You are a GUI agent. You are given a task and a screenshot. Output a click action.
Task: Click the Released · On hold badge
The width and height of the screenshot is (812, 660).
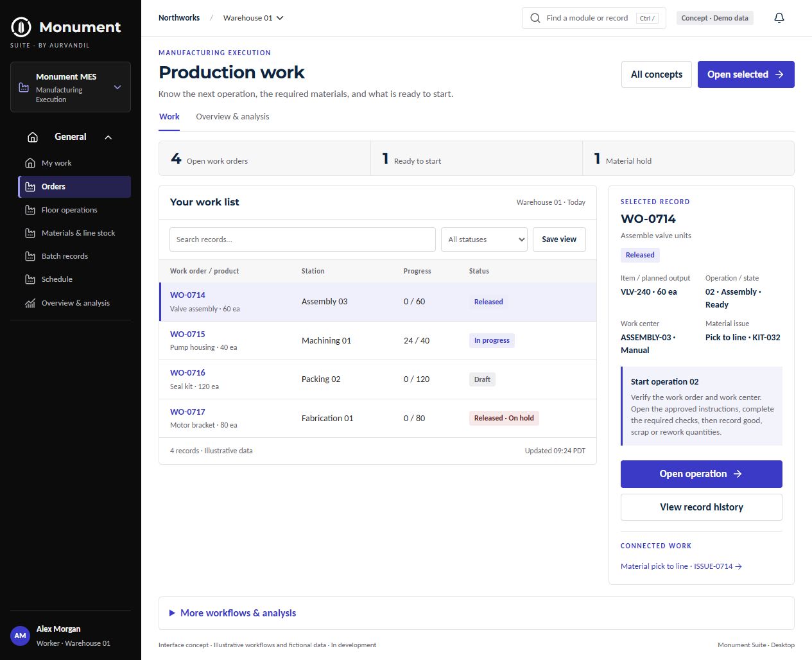click(x=504, y=418)
